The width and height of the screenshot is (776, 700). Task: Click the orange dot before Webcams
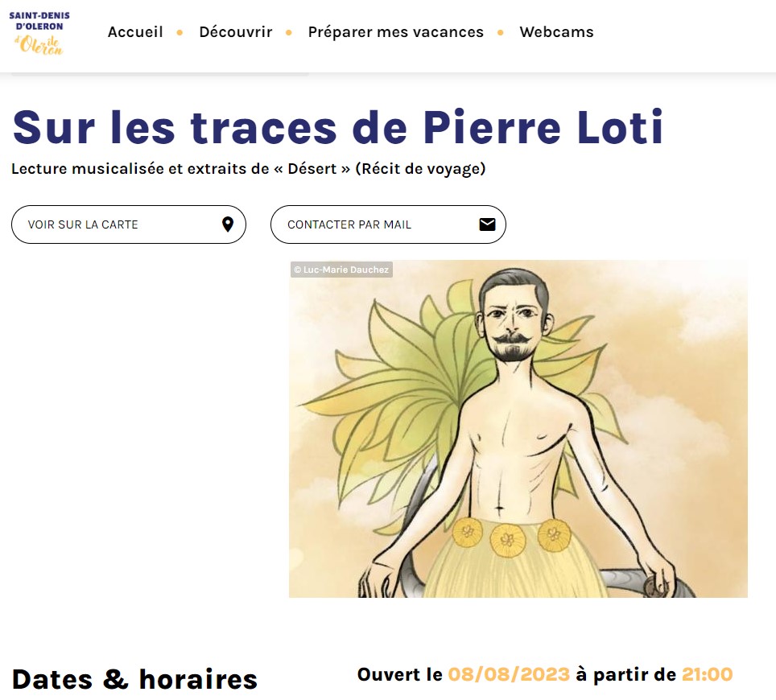pos(501,33)
